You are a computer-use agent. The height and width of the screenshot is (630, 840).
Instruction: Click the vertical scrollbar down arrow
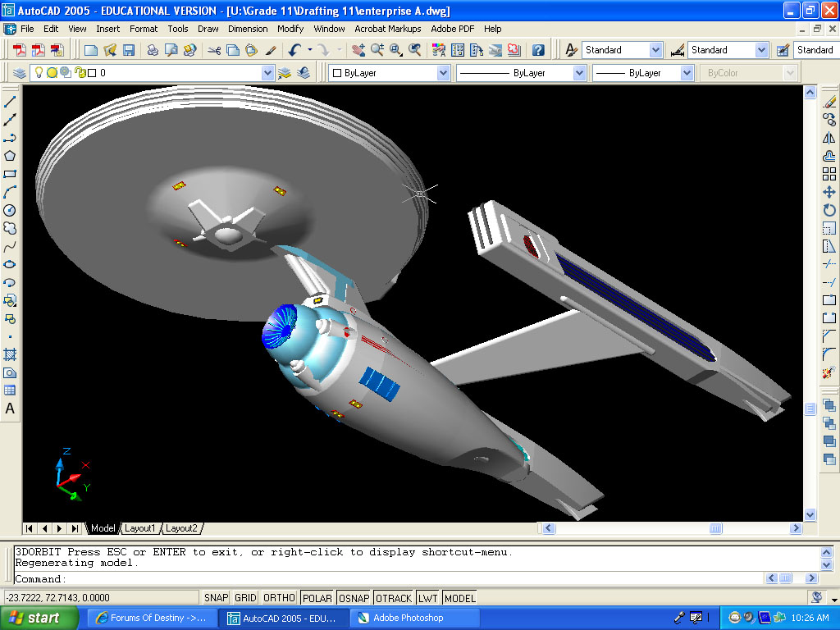point(810,515)
